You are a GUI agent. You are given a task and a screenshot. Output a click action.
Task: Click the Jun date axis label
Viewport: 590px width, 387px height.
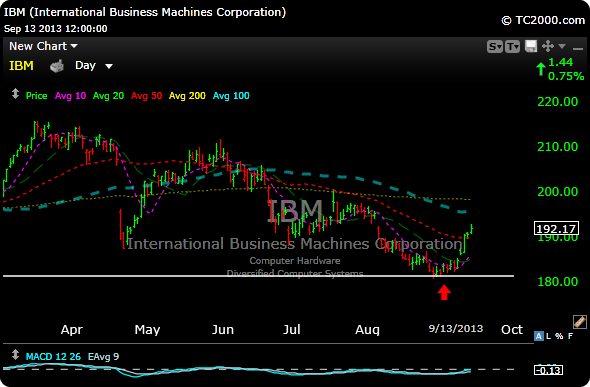pyautogui.click(x=223, y=330)
